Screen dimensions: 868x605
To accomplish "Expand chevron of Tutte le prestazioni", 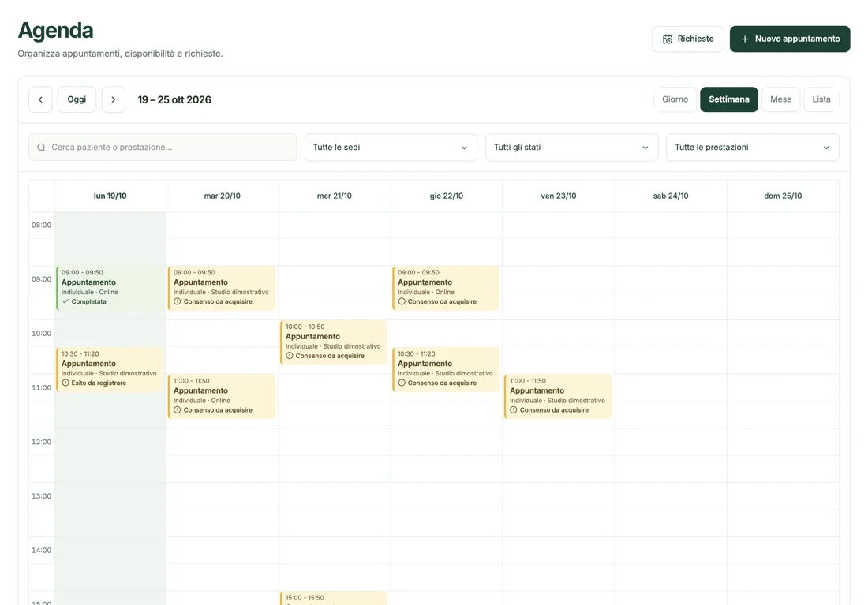I will (x=826, y=148).
